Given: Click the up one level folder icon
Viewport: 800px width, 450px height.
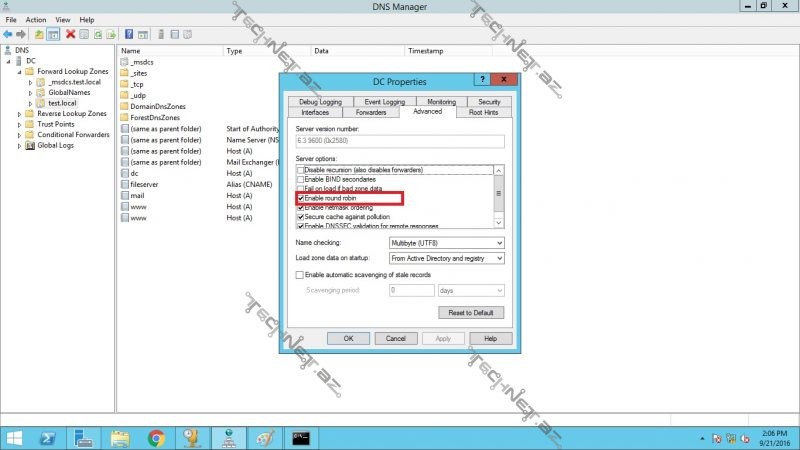Looking at the screenshot, I should [x=39, y=34].
